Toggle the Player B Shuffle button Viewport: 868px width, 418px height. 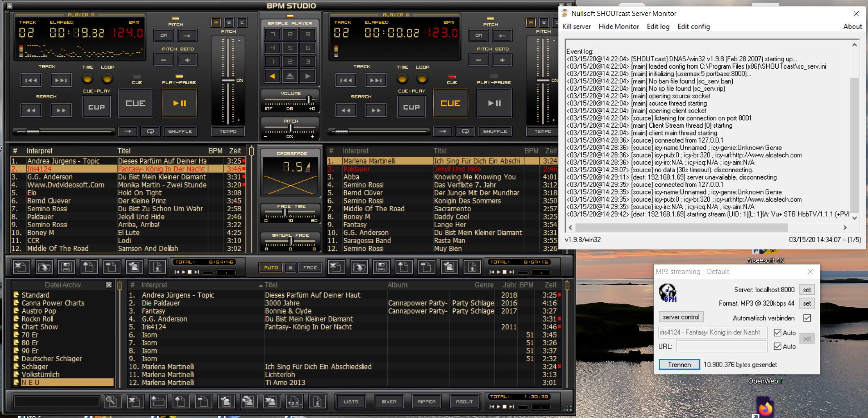495,131
